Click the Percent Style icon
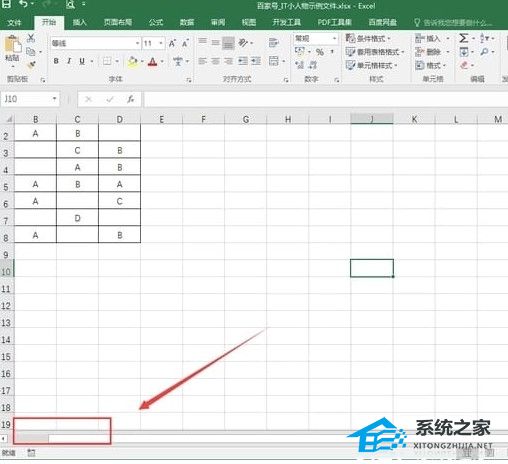This screenshot has width=508, height=464. (320, 52)
